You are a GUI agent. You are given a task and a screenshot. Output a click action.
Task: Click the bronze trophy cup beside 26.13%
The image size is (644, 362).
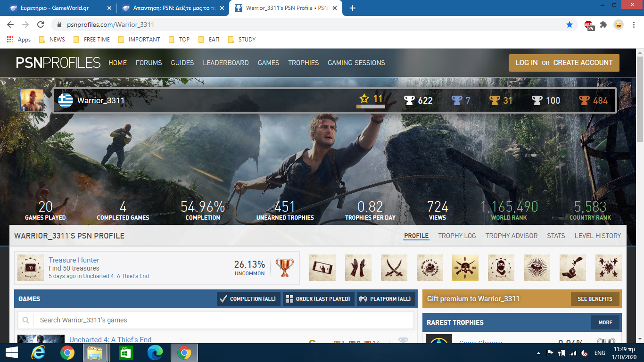pyautogui.click(x=284, y=268)
